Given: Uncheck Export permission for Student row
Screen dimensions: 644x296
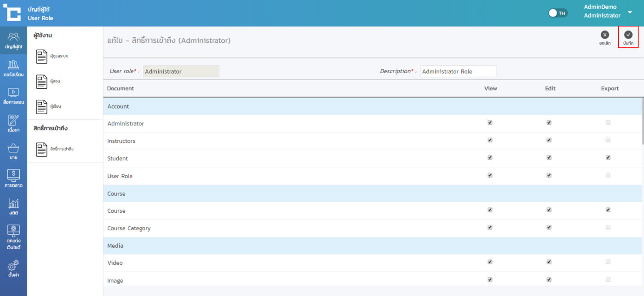Looking at the screenshot, I should (608, 157).
